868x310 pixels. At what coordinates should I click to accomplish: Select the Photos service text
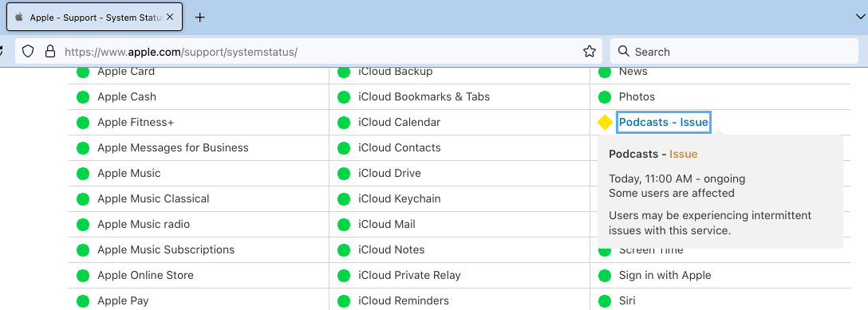tap(637, 96)
